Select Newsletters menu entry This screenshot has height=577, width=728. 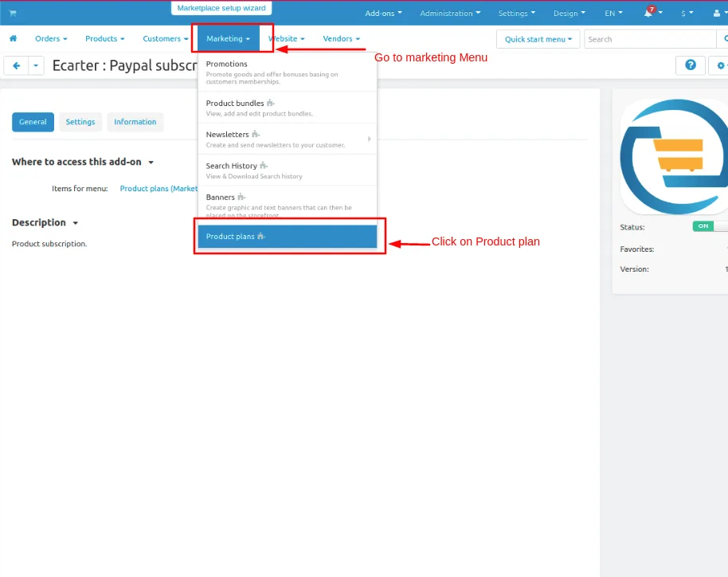[x=288, y=139]
